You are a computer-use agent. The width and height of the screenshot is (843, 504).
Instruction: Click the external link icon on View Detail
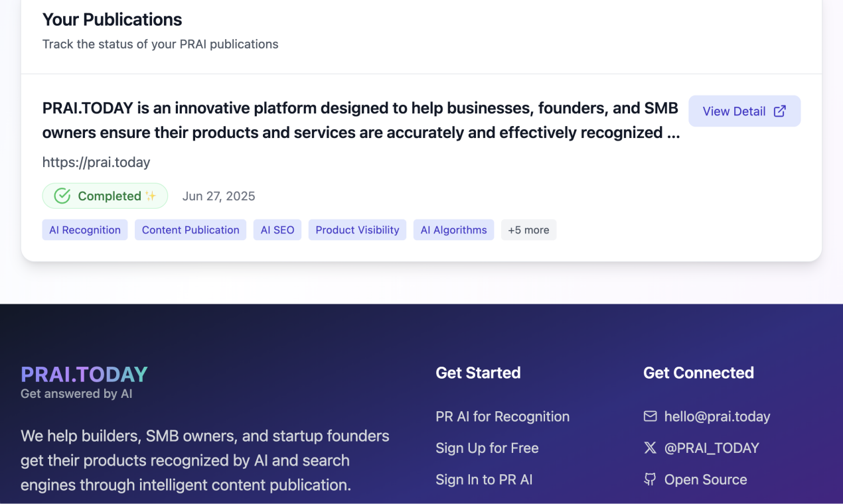point(780,111)
